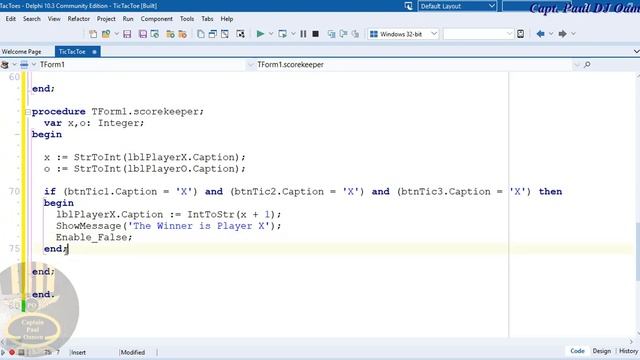The width and height of the screenshot is (640, 360).
Task: Click the Run Until Return icon
Action: click(356, 34)
